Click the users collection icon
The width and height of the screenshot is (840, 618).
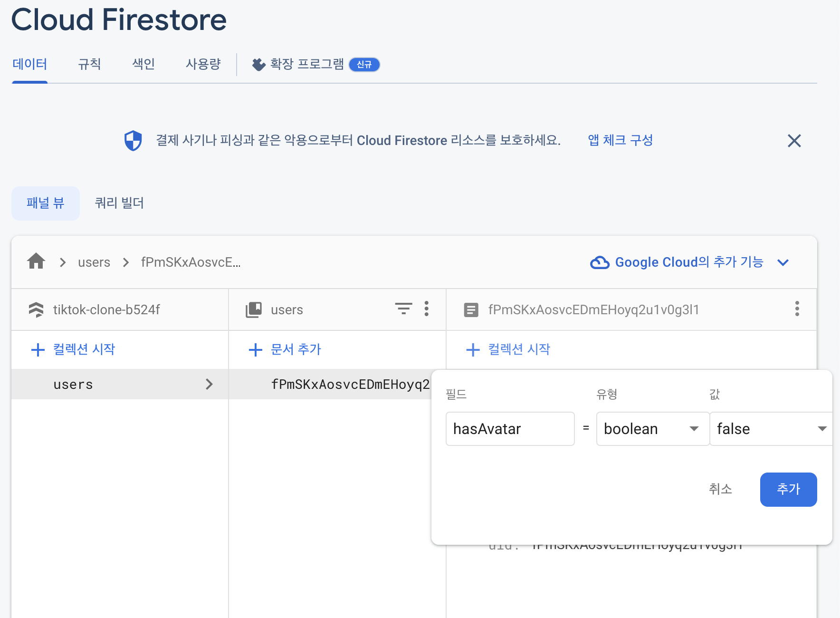[x=254, y=310]
